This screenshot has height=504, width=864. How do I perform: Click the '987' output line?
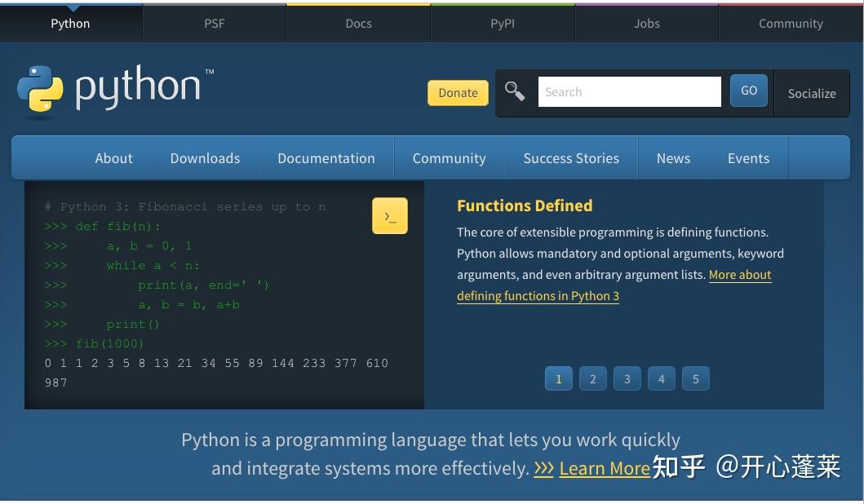(x=55, y=382)
